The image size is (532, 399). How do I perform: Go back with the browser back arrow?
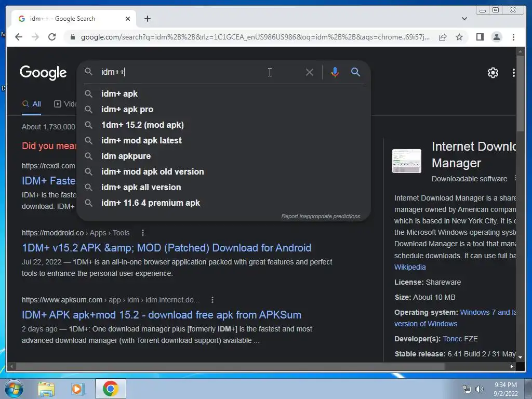(x=19, y=37)
